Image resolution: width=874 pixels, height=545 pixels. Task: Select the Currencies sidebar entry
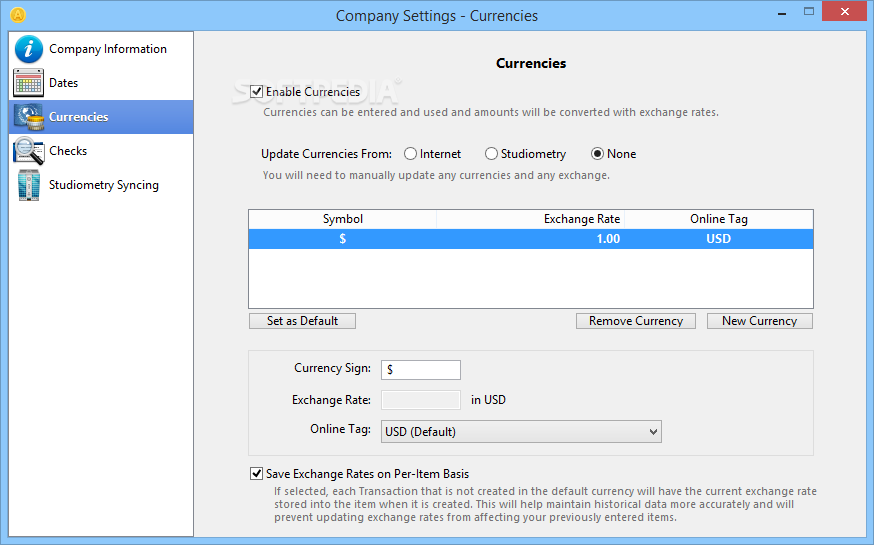(x=101, y=117)
